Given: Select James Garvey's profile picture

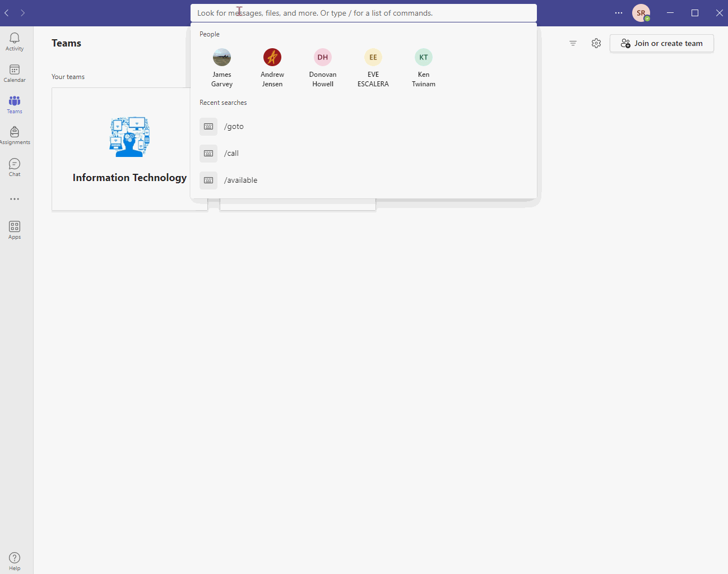Looking at the screenshot, I should coord(222,57).
